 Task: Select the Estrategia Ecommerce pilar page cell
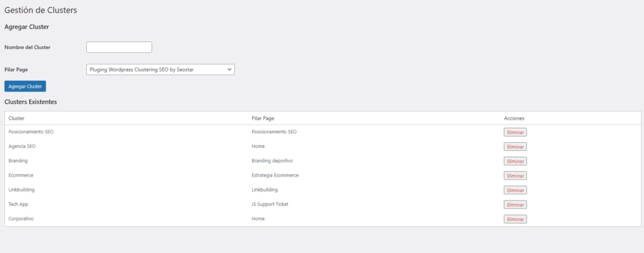[x=274, y=175]
